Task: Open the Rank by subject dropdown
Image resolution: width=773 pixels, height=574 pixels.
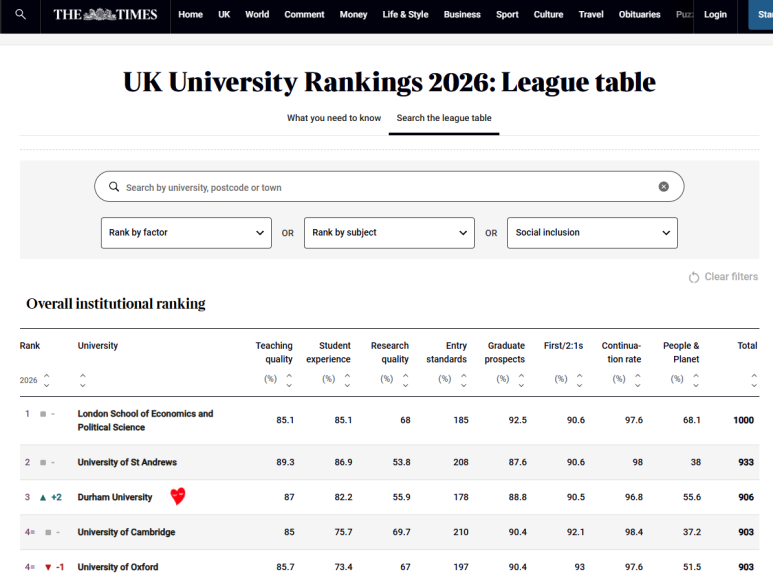Action: point(389,233)
